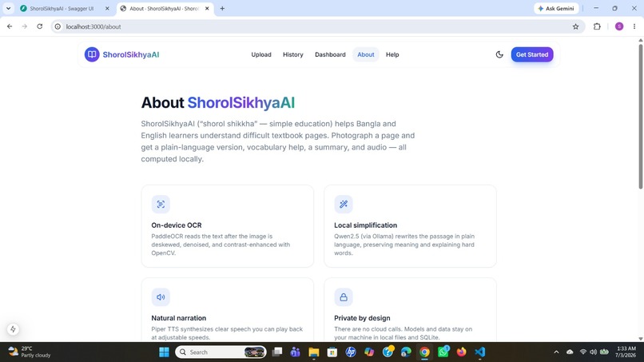Click the Natural narration speaker icon
The height and width of the screenshot is (362, 644).
161,297
